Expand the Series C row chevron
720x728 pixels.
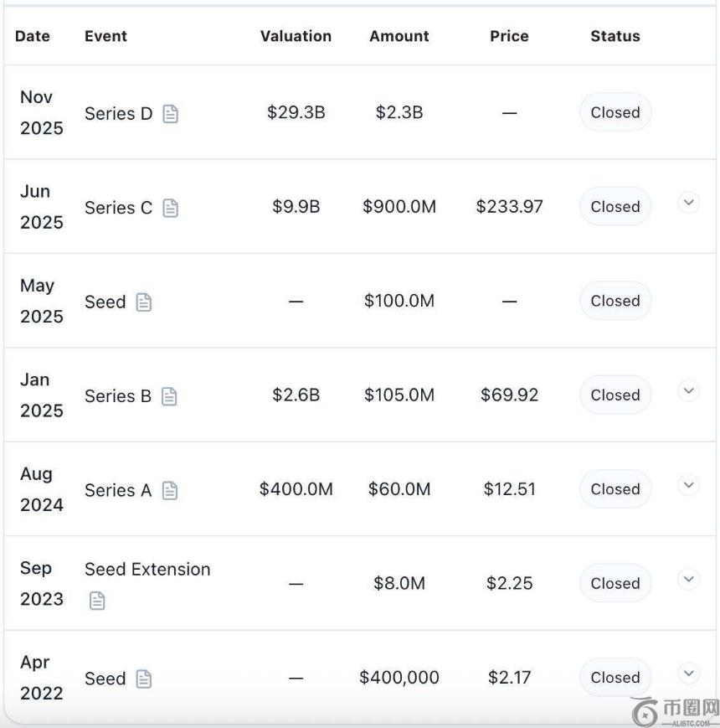coord(688,203)
